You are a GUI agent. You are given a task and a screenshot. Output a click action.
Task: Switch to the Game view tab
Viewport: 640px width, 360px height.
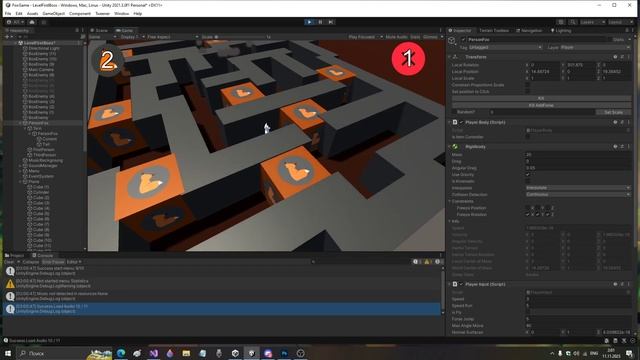tap(125, 31)
